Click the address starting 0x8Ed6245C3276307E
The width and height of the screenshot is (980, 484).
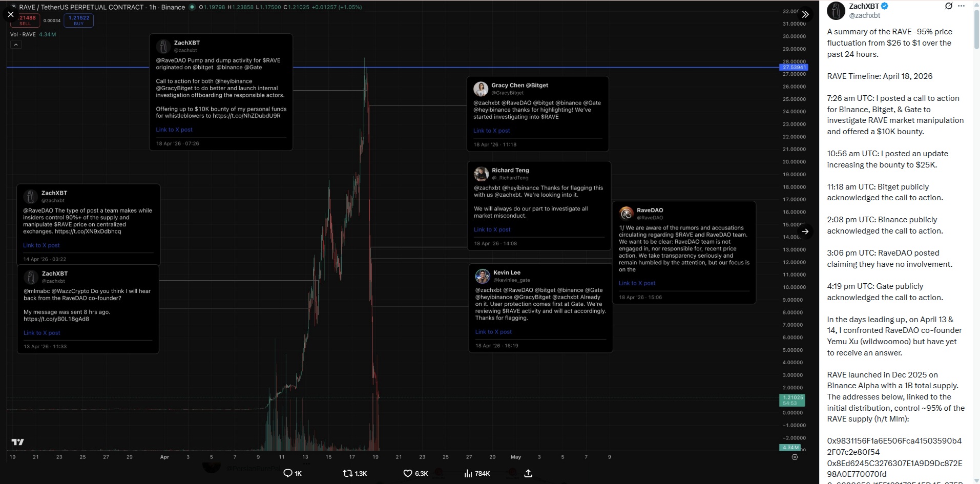coord(894,469)
